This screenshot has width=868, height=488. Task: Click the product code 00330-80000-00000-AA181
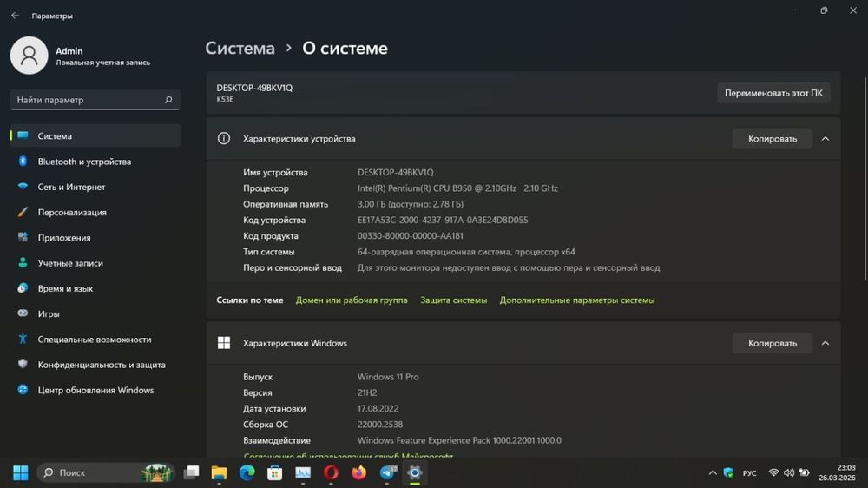click(411, 236)
